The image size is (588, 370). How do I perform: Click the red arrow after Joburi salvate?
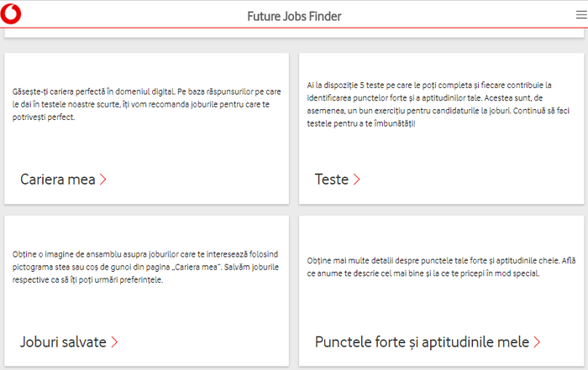pos(114,341)
